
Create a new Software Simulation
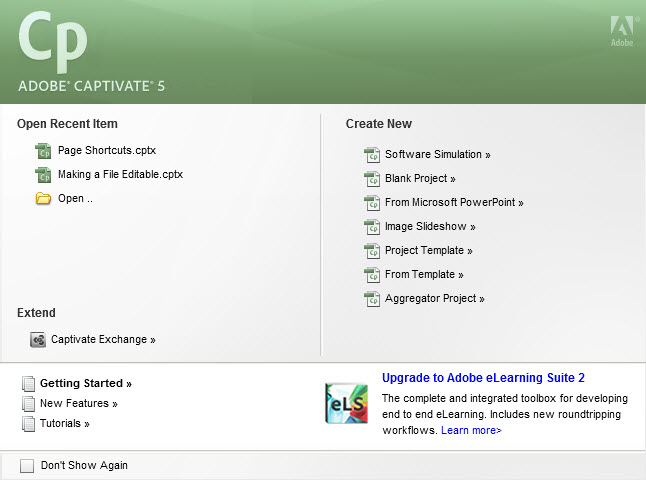[x=438, y=155]
